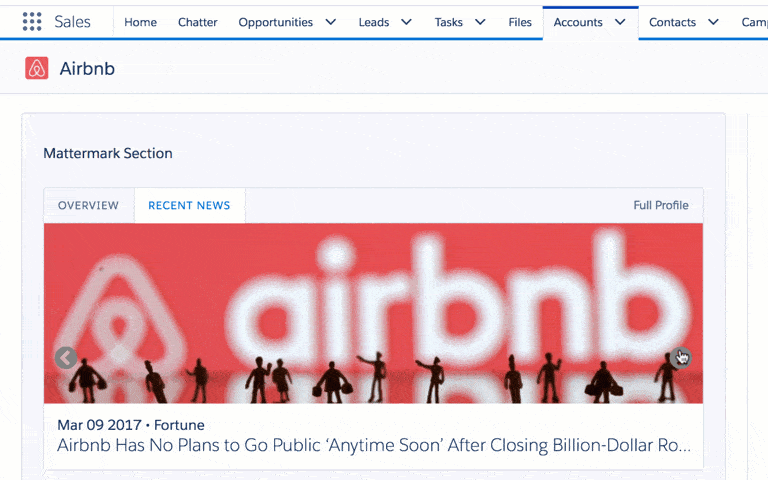Click the Airbnb news article image

[373, 313]
